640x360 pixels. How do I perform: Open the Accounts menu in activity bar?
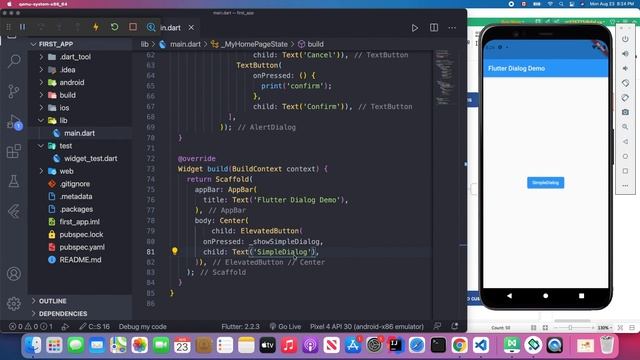point(14,273)
